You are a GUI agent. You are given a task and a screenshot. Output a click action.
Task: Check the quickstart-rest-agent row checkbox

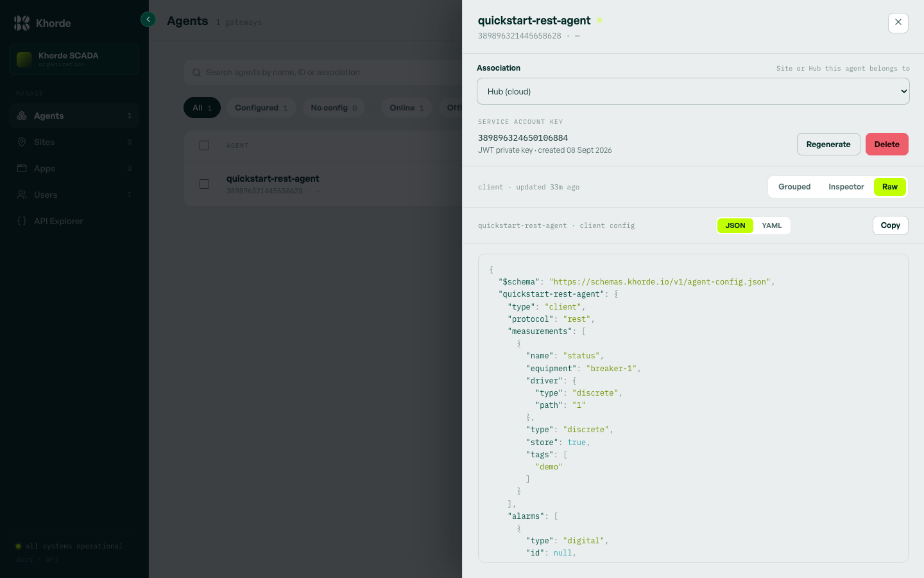[x=205, y=184]
